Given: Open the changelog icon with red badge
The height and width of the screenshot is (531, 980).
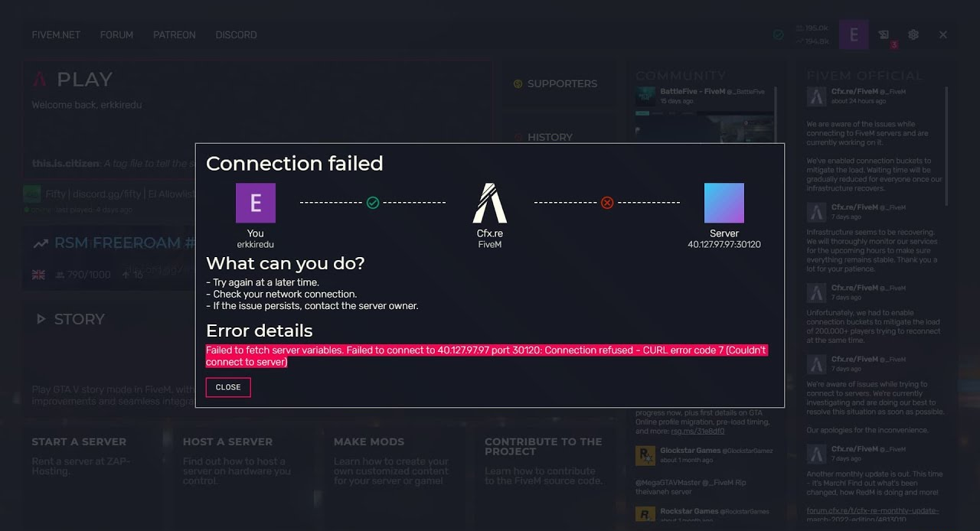Looking at the screenshot, I should 884,35.
